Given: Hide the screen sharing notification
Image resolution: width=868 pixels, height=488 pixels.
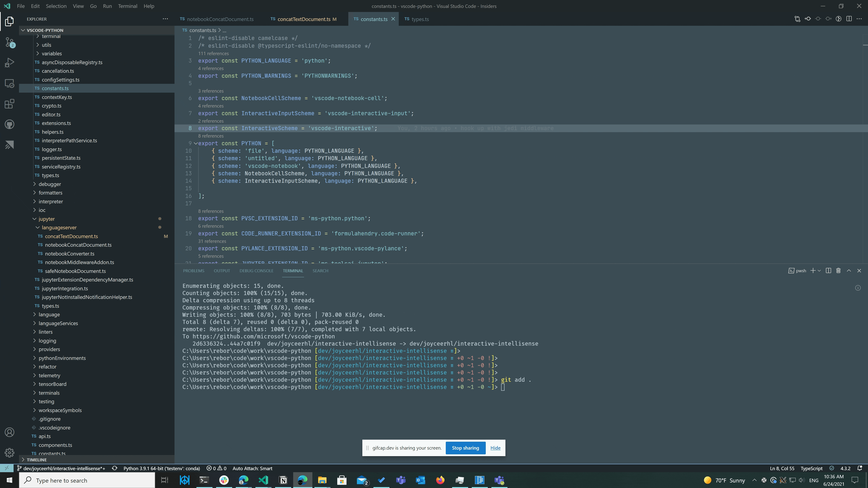Looking at the screenshot, I should 495,448.
